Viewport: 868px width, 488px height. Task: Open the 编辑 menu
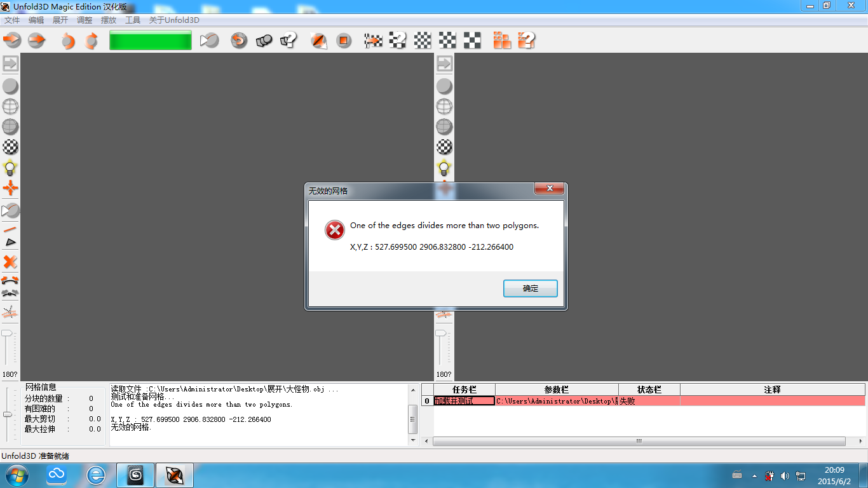(x=36, y=20)
